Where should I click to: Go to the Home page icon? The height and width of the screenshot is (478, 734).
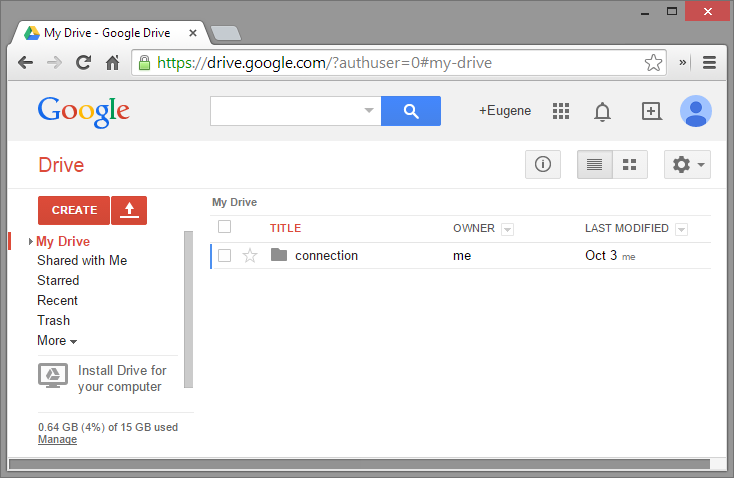tap(112, 62)
